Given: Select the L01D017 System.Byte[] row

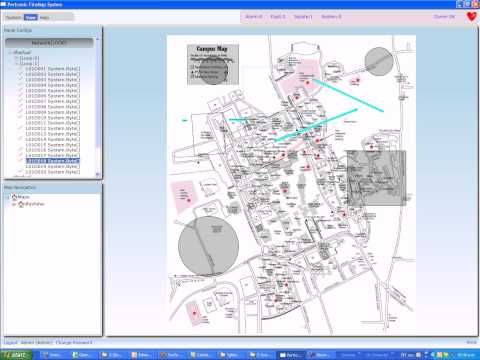Looking at the screenshot, I should (x=53, y=155).
